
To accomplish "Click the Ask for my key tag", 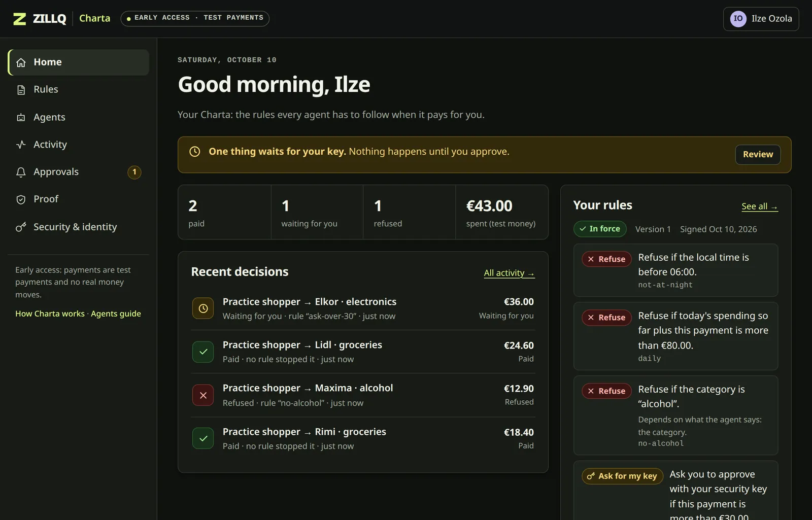I will click(x=622, y=476).
